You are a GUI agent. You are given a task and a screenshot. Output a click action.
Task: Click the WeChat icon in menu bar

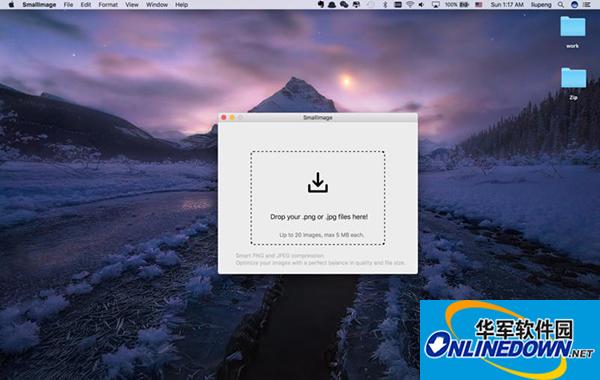[344, 5]
